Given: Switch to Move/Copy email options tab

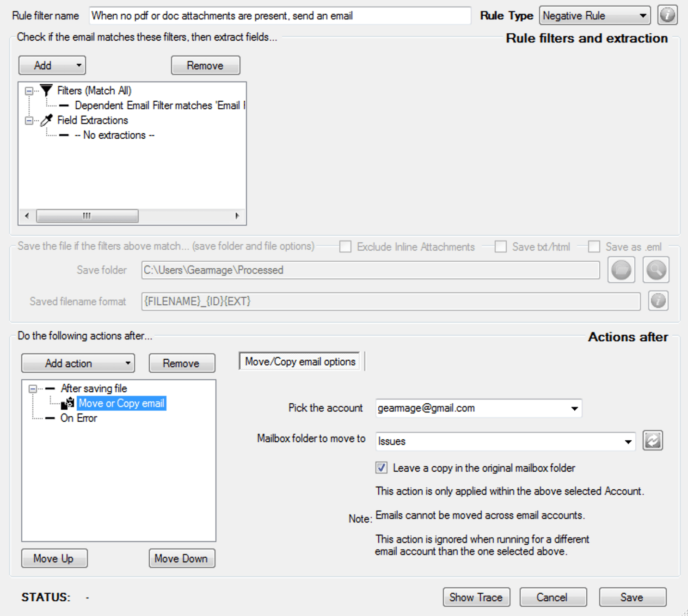Looking at the screenshot, I should 300,362.
